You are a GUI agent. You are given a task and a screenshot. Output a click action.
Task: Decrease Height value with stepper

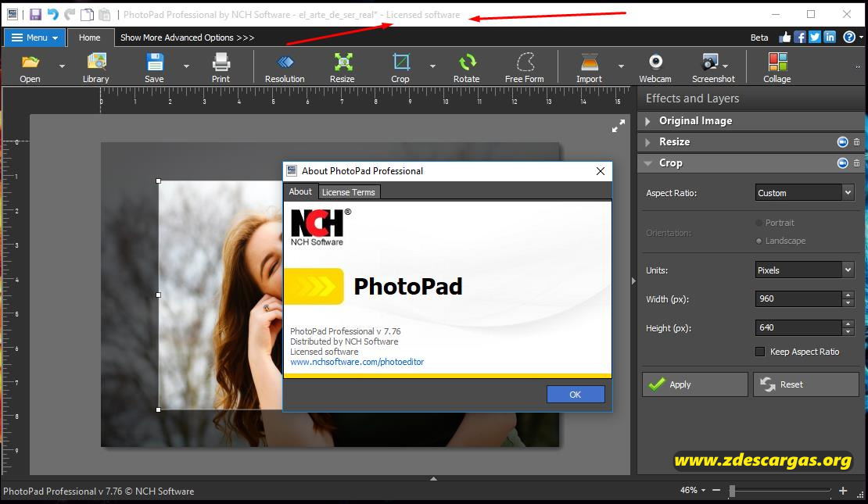(848, 332)
